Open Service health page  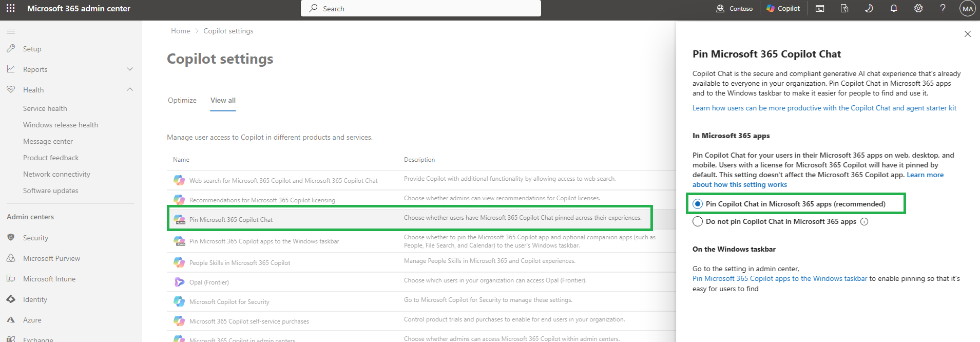coord(45,108)
